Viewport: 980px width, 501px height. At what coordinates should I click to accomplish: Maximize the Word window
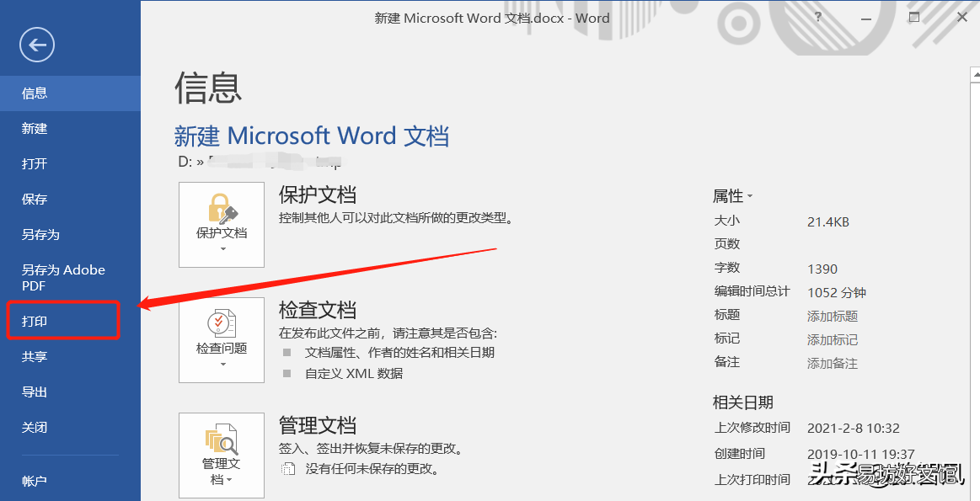pyautogui.click(x=913, y=18)
